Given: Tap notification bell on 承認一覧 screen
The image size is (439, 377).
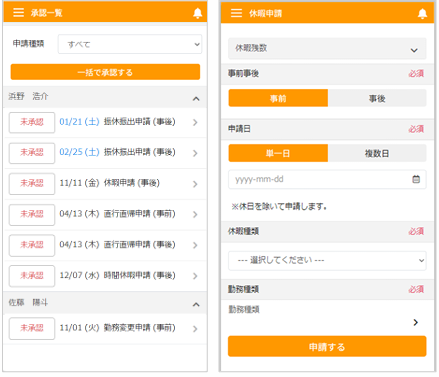Looking at the screenshot, I should [x=197, y=13].
